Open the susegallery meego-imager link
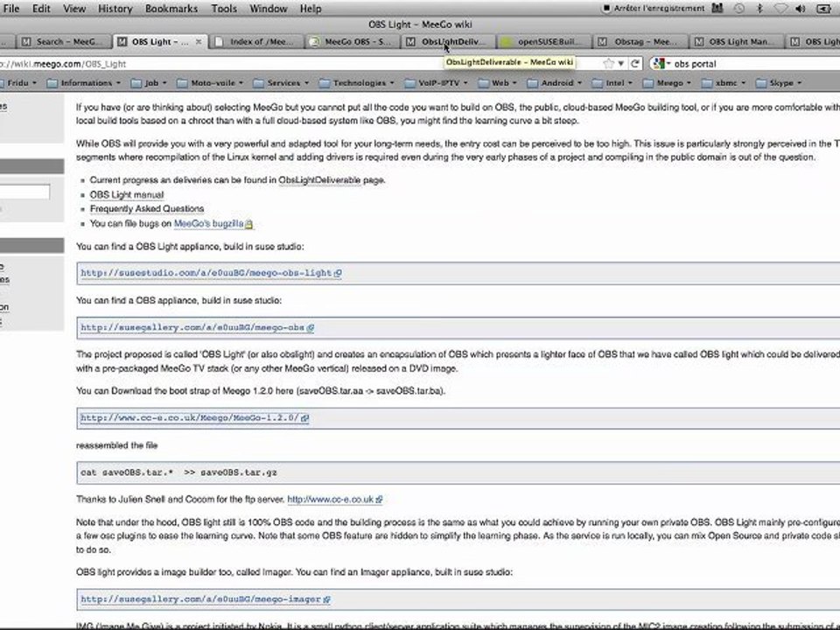This screenshot has height=630, width=840. 205,599
